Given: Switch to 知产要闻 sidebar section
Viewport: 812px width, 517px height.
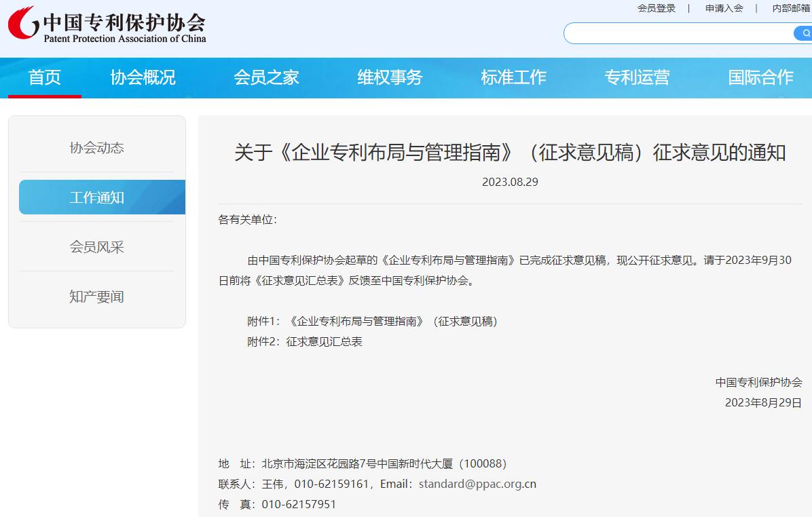Looking at the screenshot, I should click(96, 296).
